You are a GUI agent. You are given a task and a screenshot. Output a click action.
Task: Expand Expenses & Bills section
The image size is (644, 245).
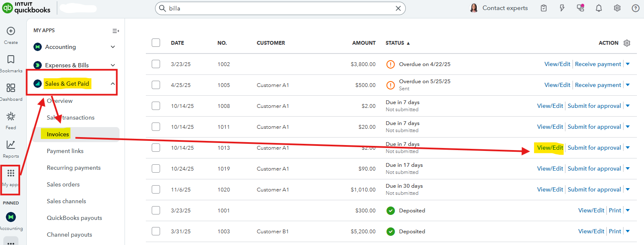tap(113, 65)
